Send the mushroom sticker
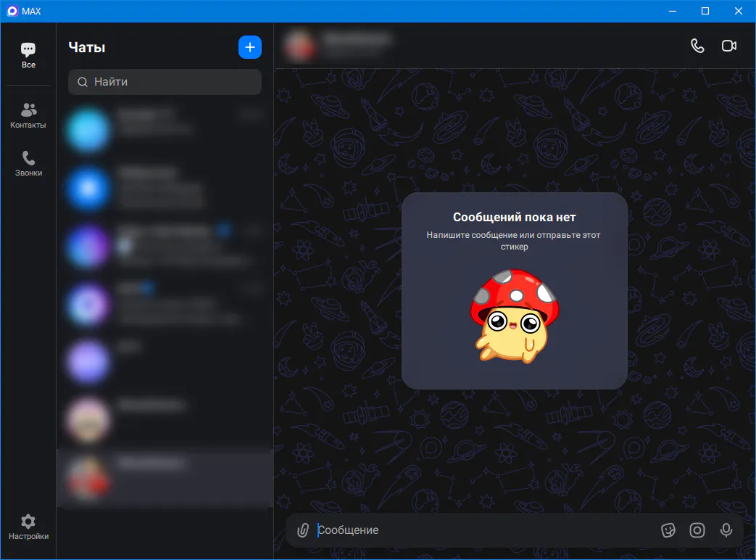This screenshot has width=756, height=560. tap(514, 316)
